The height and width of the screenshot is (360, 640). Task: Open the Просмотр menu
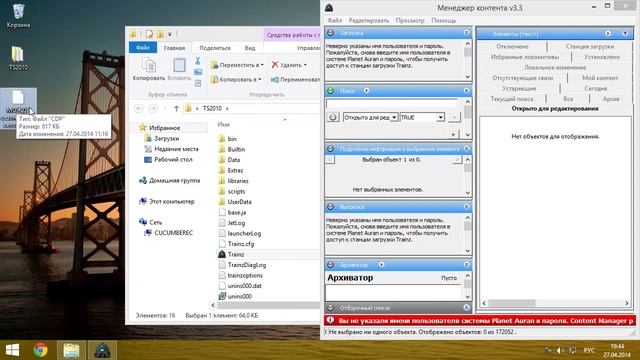(410, 20)
